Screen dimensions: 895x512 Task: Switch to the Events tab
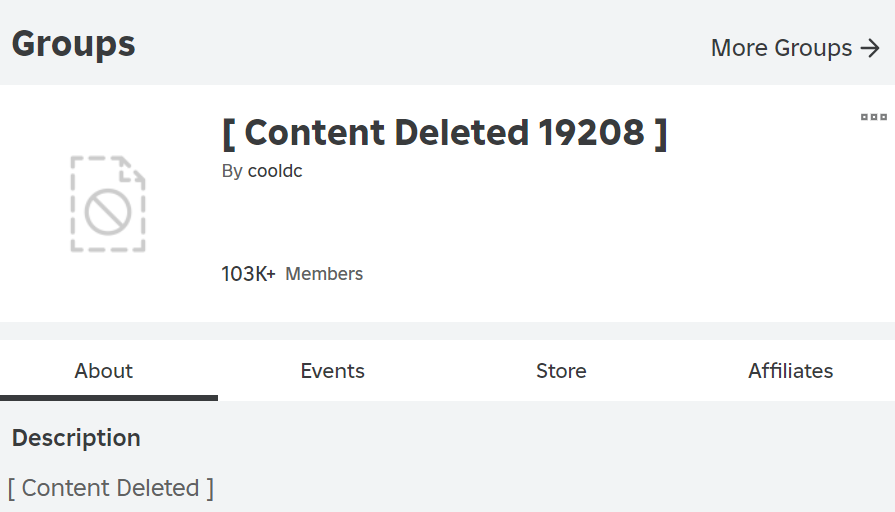tap(332, 371)
